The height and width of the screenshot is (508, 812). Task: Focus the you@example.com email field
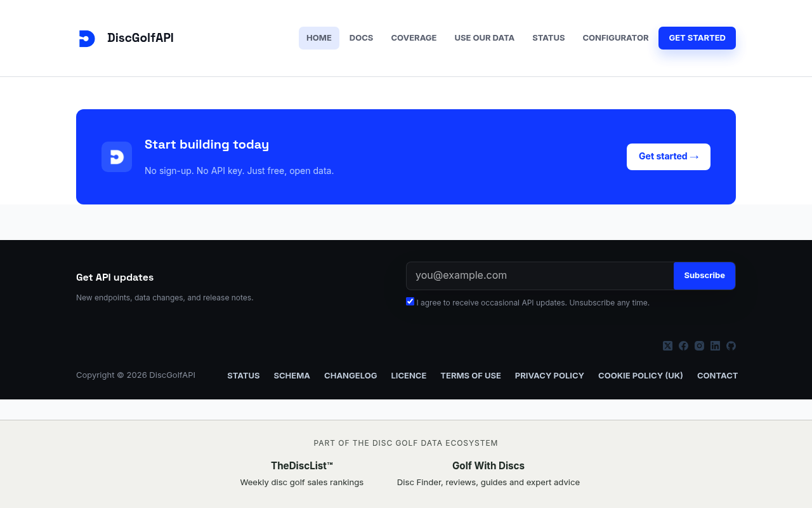click(540, 276)
